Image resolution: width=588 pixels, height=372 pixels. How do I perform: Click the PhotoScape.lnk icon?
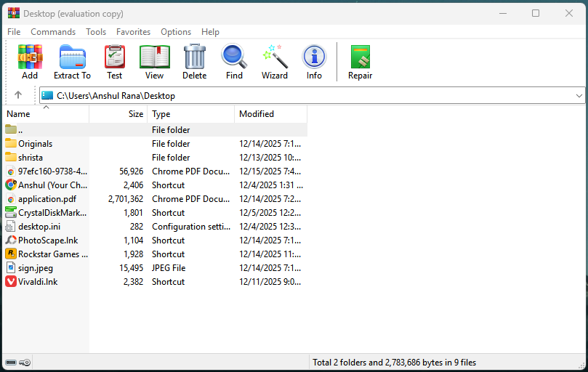coord(11,240)
